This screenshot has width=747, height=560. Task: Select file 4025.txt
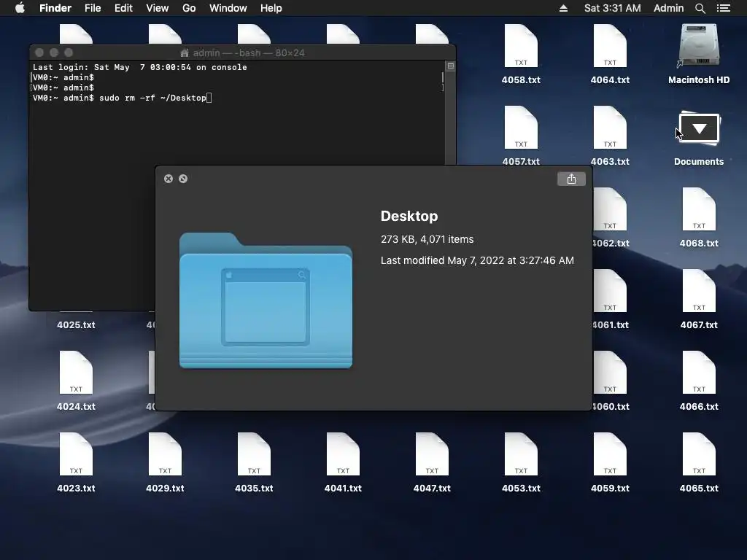76,324
